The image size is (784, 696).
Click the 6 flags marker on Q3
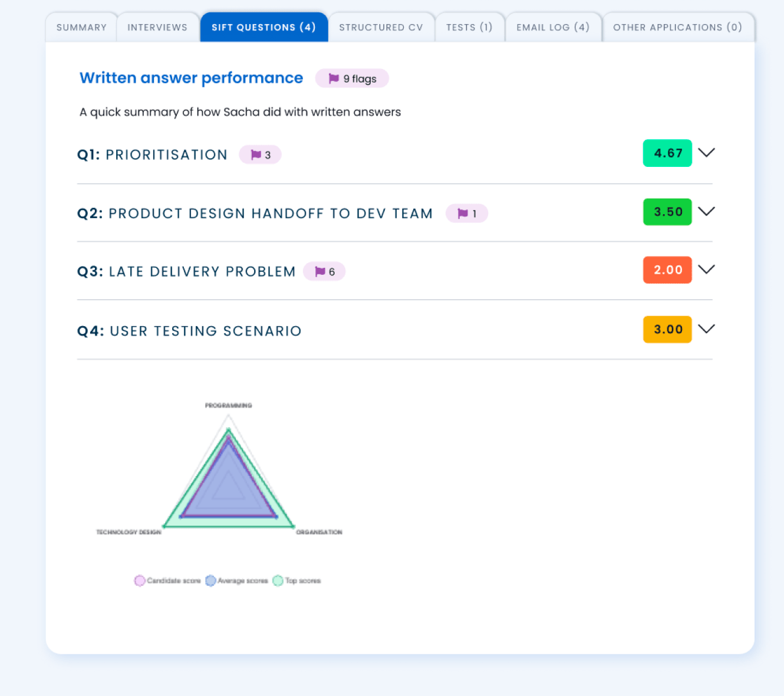(324, 271)
